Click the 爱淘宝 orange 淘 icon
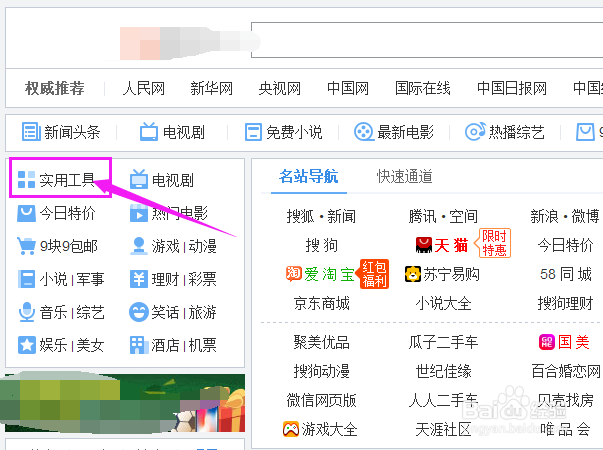Image resolution: width=603 pixels, height=450 pixels. [x=293, y=274]
